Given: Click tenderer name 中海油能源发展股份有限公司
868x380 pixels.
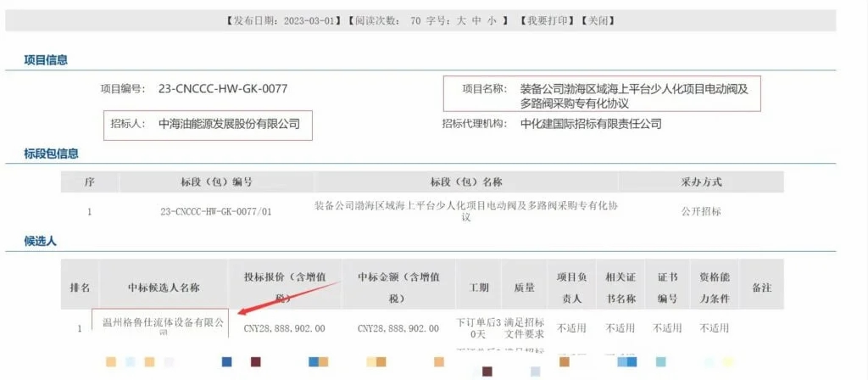Looking at the screenshot, I should click(229, 124).
